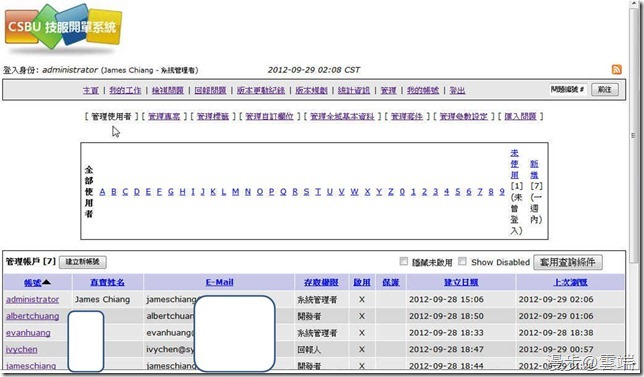
Task: Click the 2012-09-29 02:08 CST timestamp
Action: pos(314,70)
